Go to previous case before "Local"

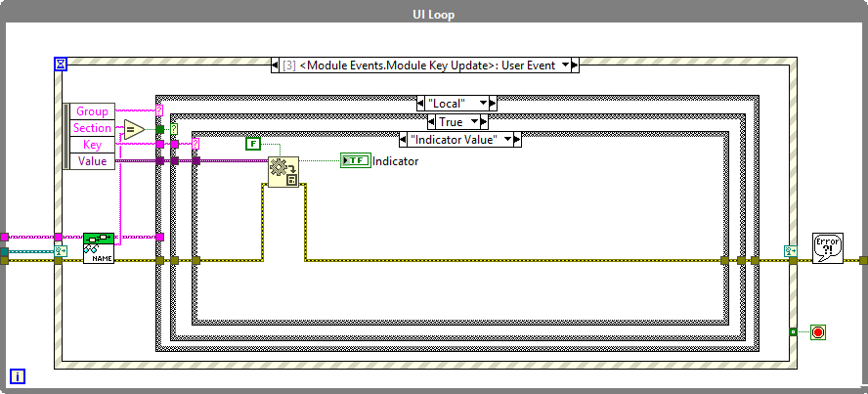(420, 104)
